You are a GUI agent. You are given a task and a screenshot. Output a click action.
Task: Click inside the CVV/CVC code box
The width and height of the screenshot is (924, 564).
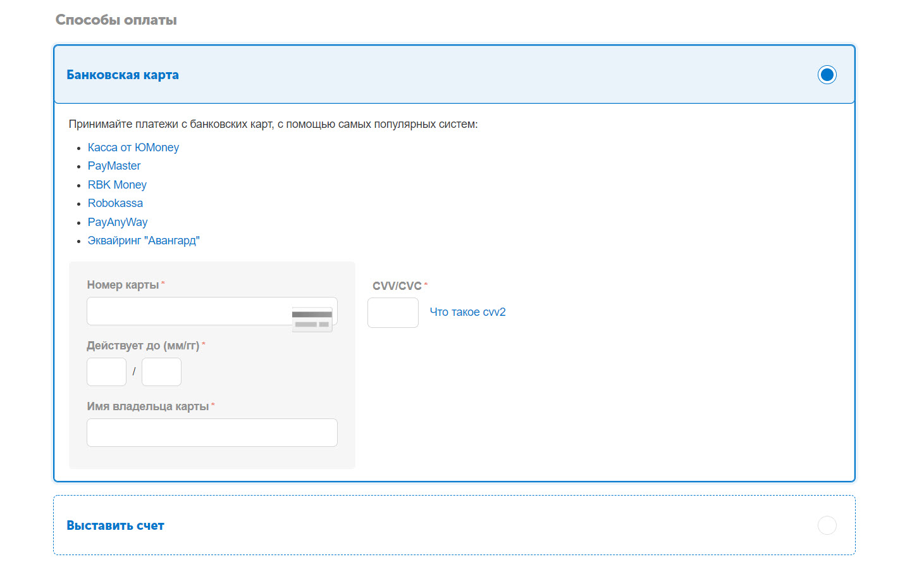(x=393, y=313)
